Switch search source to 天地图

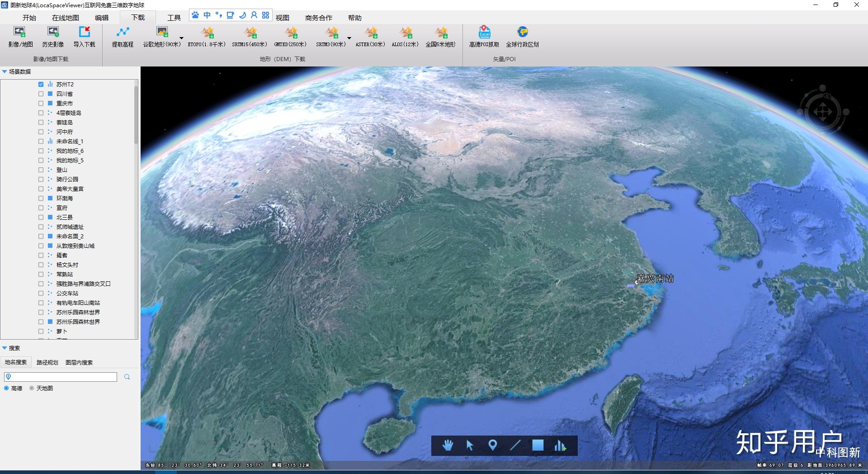point(32,389)
